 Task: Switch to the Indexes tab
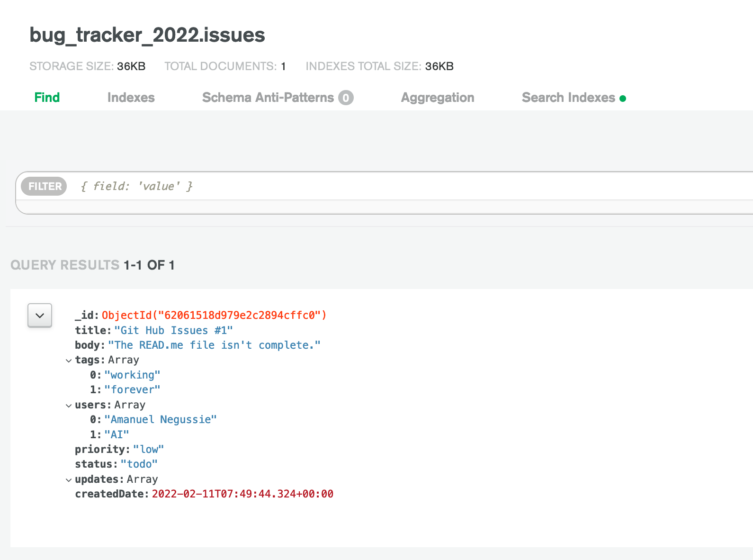click(131, 98)
